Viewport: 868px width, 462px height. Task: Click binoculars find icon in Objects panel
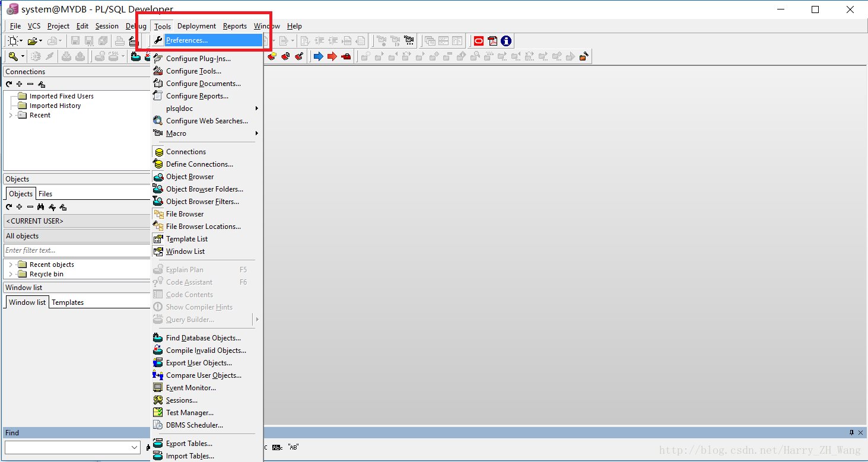pyautogui.click(x=41, y=207)
